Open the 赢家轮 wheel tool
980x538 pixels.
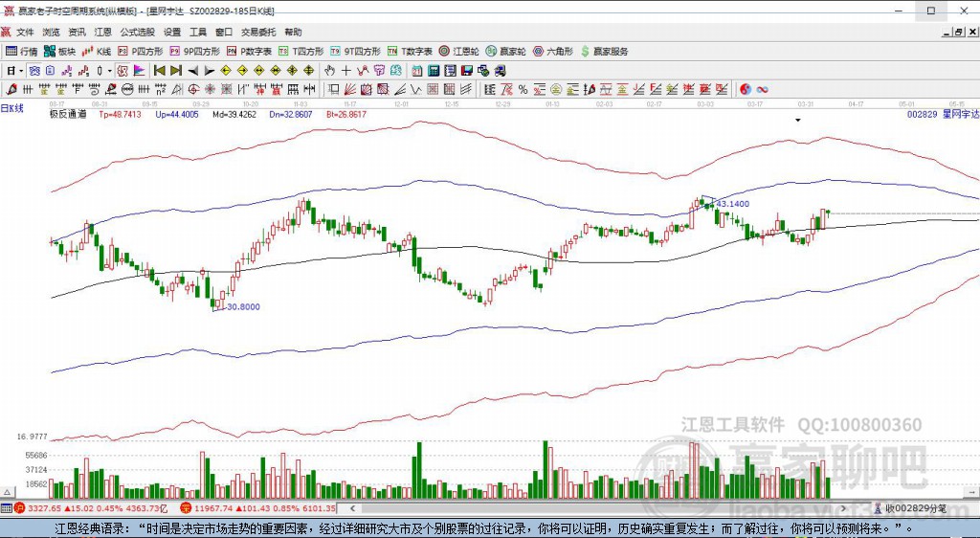[506, 52]
